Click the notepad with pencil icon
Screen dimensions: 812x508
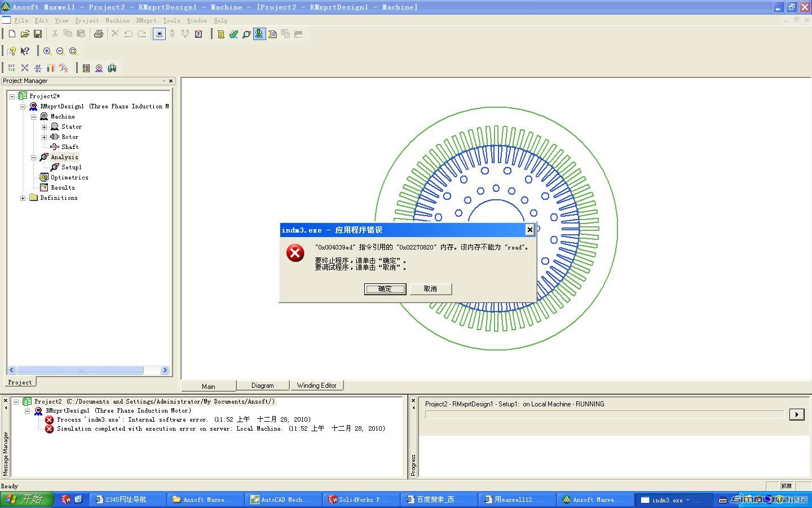tap(272, 34)
